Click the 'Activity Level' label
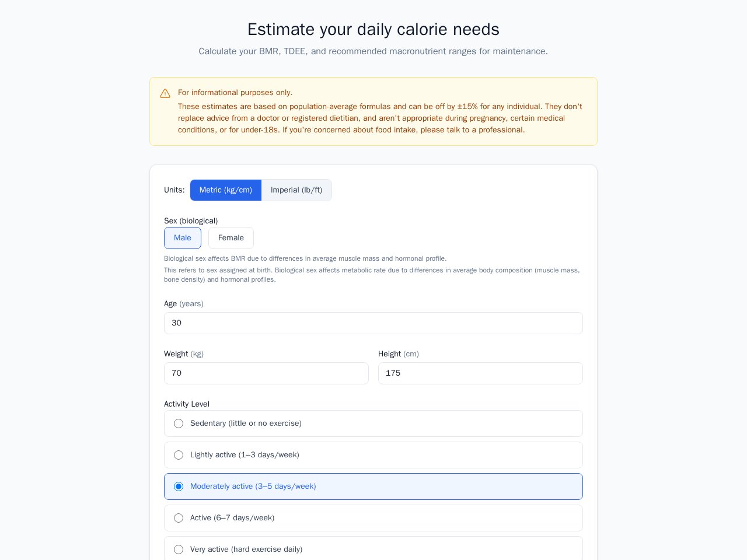 [187, 404]
